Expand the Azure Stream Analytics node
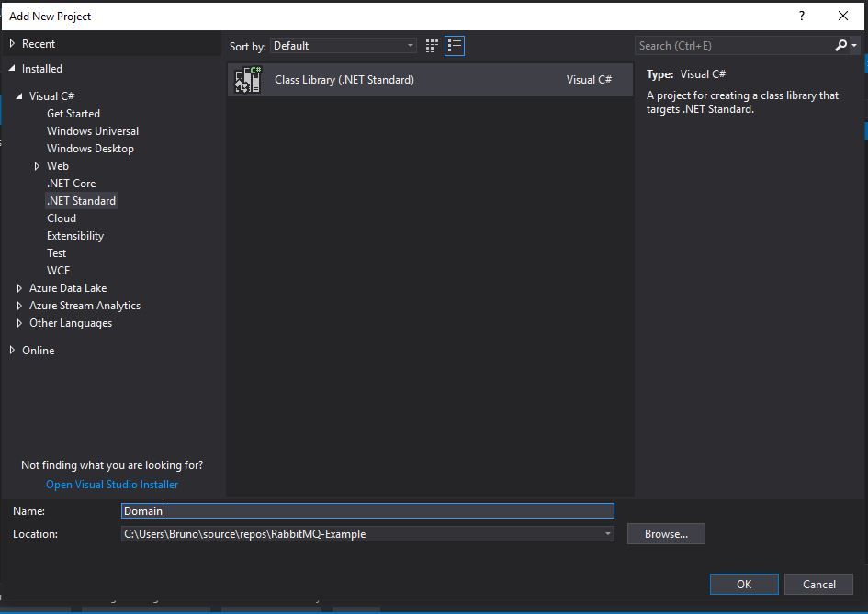 tap(19, 306)
